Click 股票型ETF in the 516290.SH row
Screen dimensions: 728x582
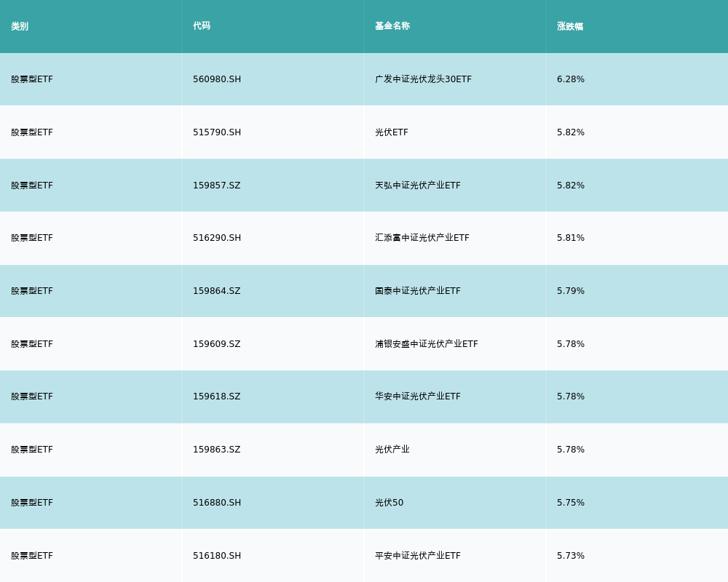coord(32,238)
